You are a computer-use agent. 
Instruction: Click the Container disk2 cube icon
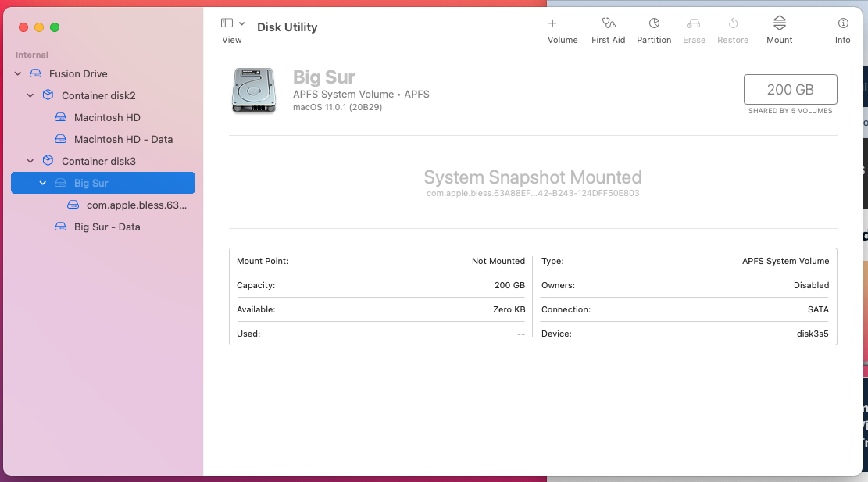(48, 95)
